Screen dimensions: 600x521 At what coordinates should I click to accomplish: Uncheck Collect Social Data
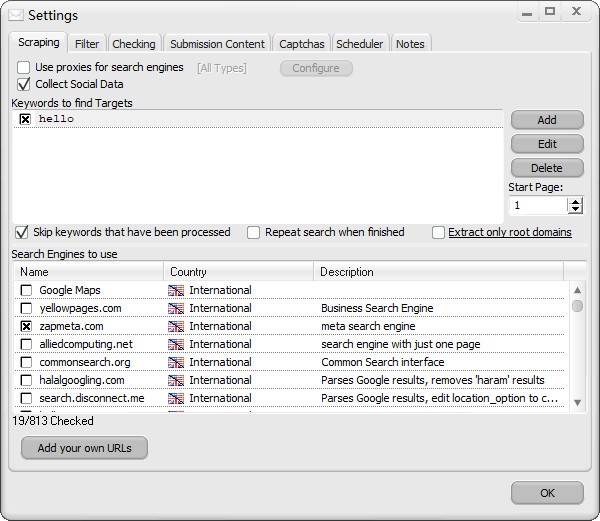tap(24, 84)
